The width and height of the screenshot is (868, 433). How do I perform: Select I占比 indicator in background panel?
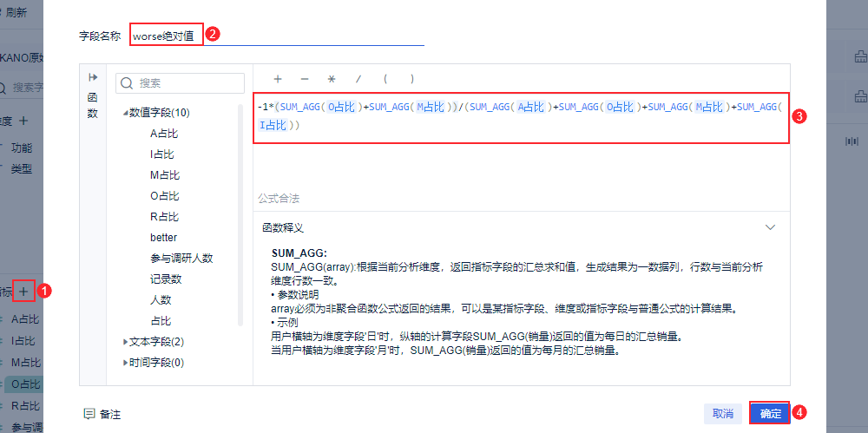23,341
